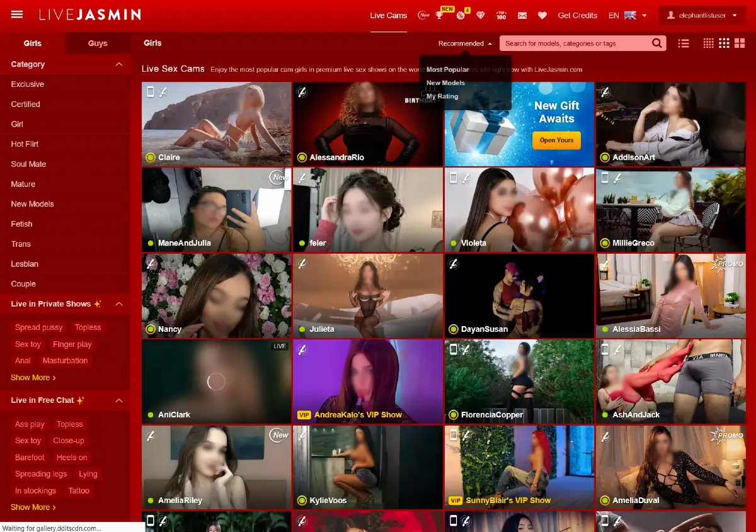Click the New badge on ManeAndJulia's card

(x=280, y=178)
